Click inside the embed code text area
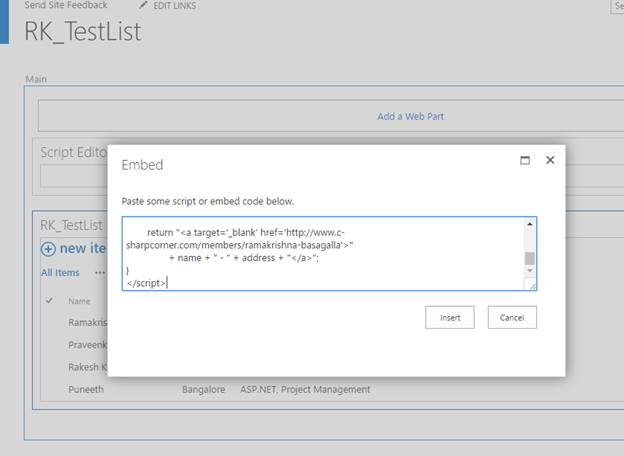The height and width of the screenshot is (456, 624). (324, 254)
